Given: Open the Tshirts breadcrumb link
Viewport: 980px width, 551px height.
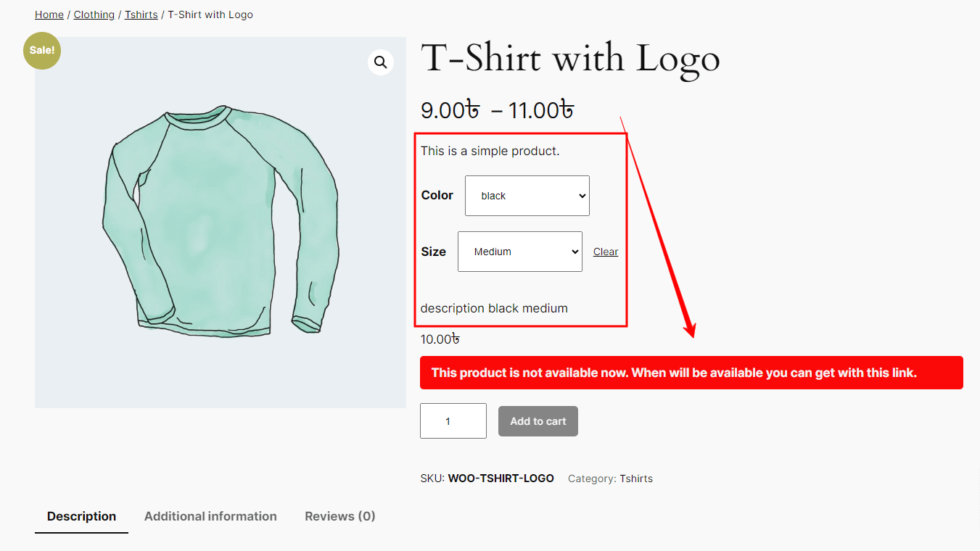Looking at the screenshot, I should (141, 14).
